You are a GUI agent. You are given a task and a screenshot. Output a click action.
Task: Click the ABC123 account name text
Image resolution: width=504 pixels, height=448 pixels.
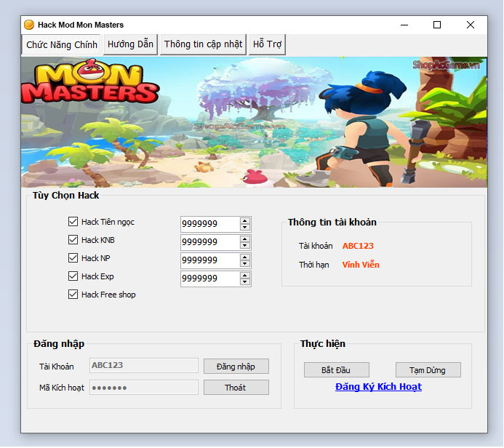coord(358,246)
